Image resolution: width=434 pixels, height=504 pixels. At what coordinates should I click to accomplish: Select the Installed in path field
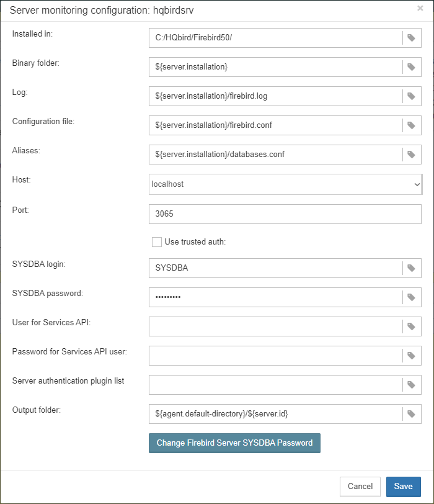(x=275, y=38)
